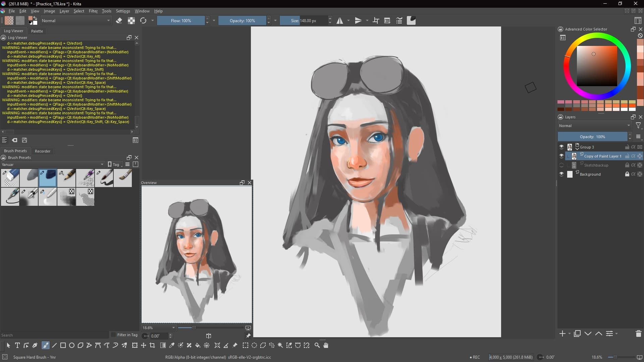The height and width of the screenshot is (362, 644).
Task: Select the Gradient tool
Action: pos(163,345)
